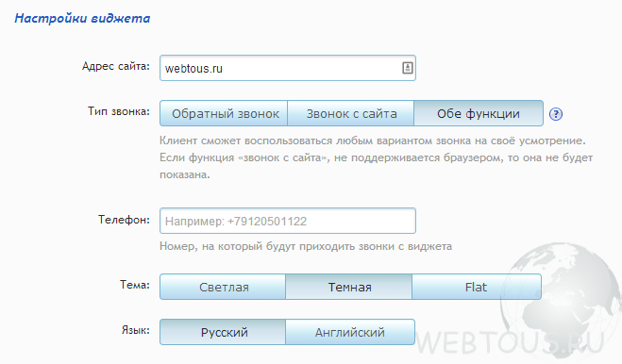
Task: Choose 'Обе функции' call type
Action: pos(479,113)
